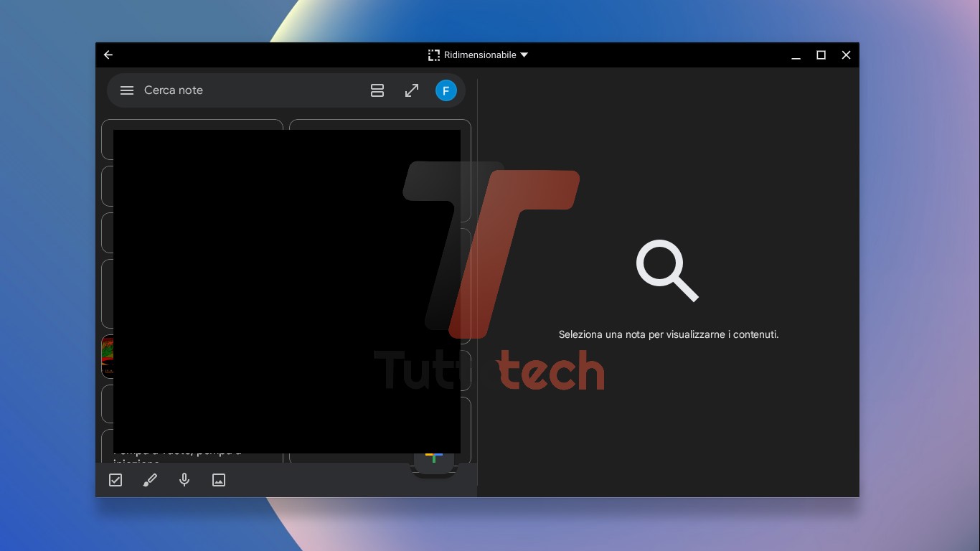Click the Cerca note search field
Image resolution: width=980 pixels, height=551 pixels.
coord(215,90)
